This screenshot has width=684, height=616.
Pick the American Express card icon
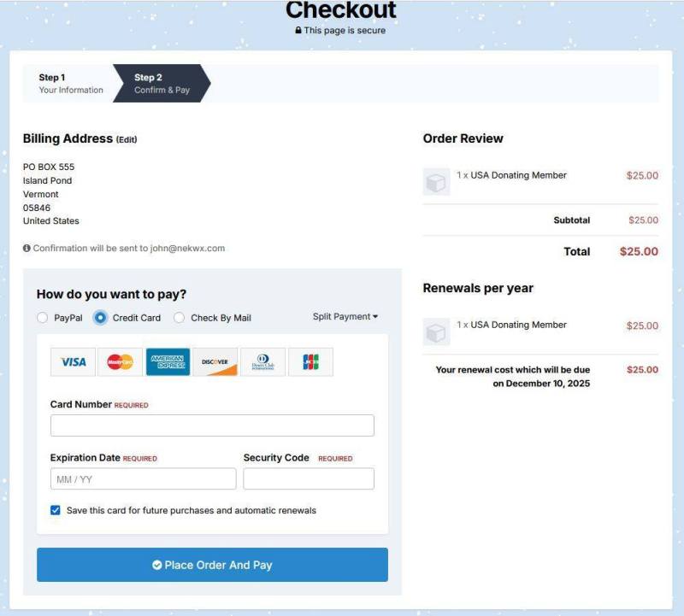click(168, 362)
